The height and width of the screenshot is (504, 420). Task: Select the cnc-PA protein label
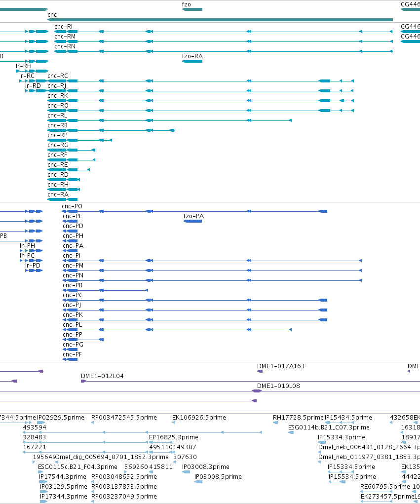(x=73, y=246)
